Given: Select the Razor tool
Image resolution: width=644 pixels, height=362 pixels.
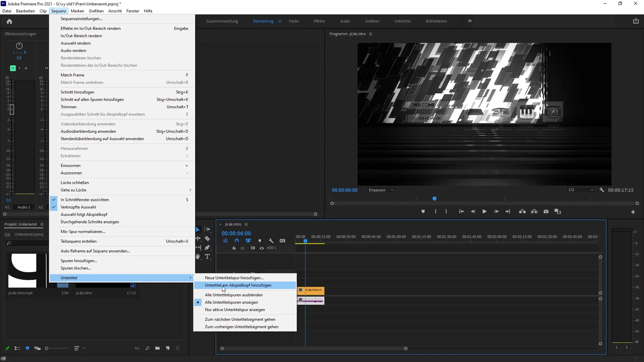Looking at the screenshot, I should [207, 239].
